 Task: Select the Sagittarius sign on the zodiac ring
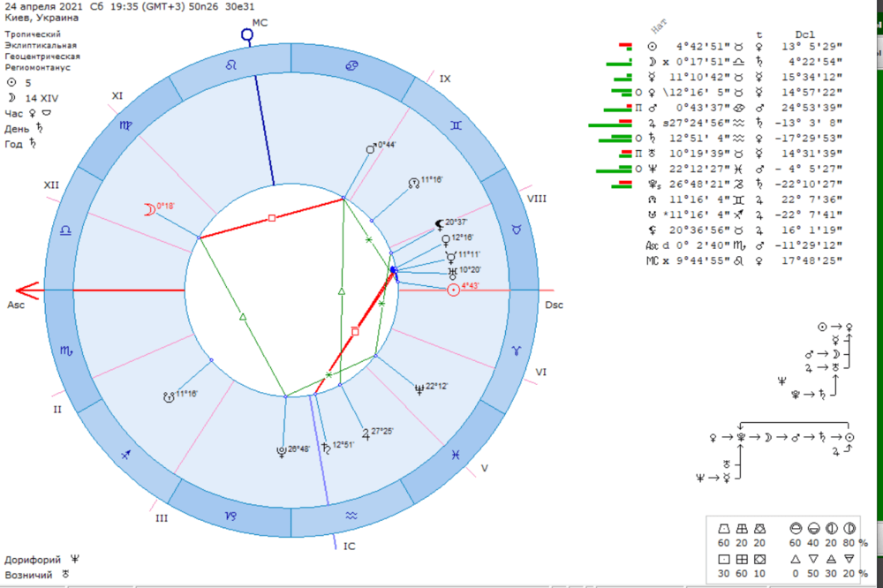(126, 455)
